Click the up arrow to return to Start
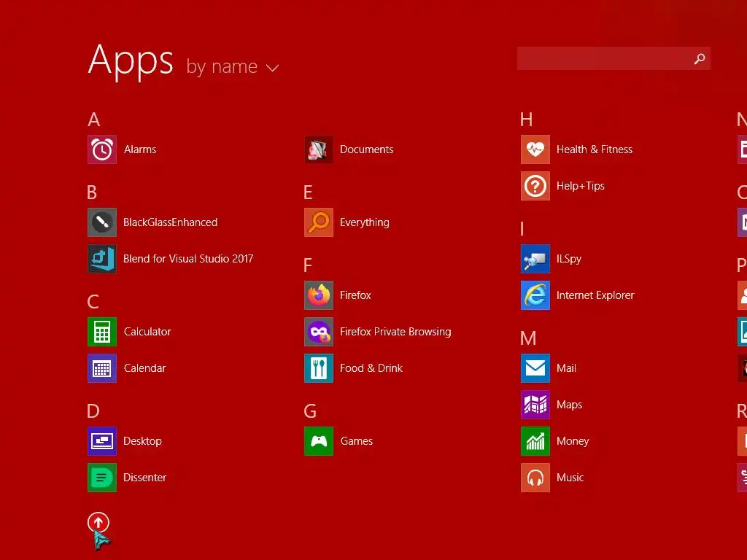The height and width of the screenshot is (560, 747). (98, 522)
